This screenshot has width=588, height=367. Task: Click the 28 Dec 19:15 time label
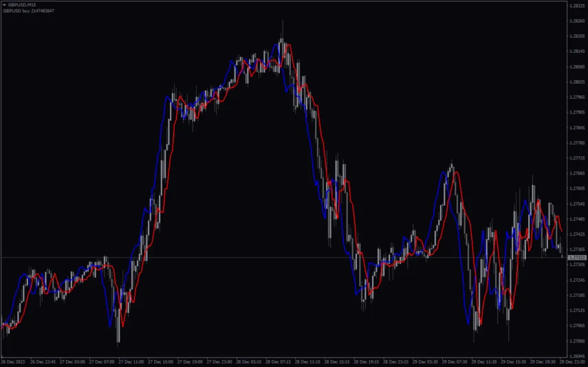click(367, 362)
